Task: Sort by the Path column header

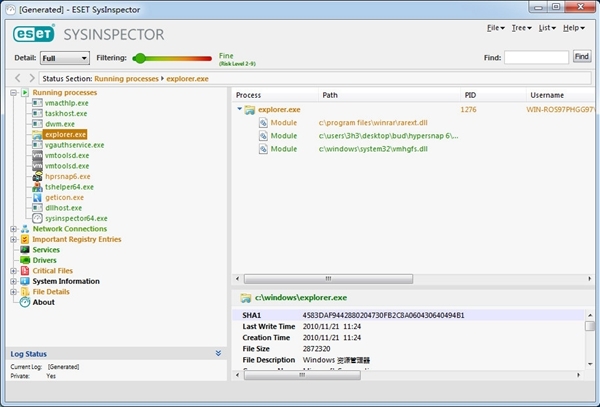Action: tap(389, 95)
